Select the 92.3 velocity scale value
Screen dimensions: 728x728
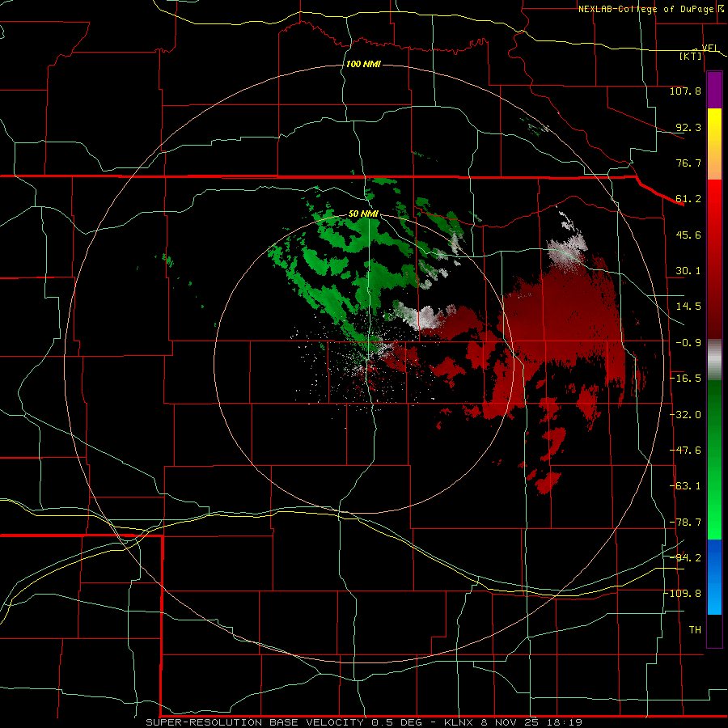(x=688, y=127)
